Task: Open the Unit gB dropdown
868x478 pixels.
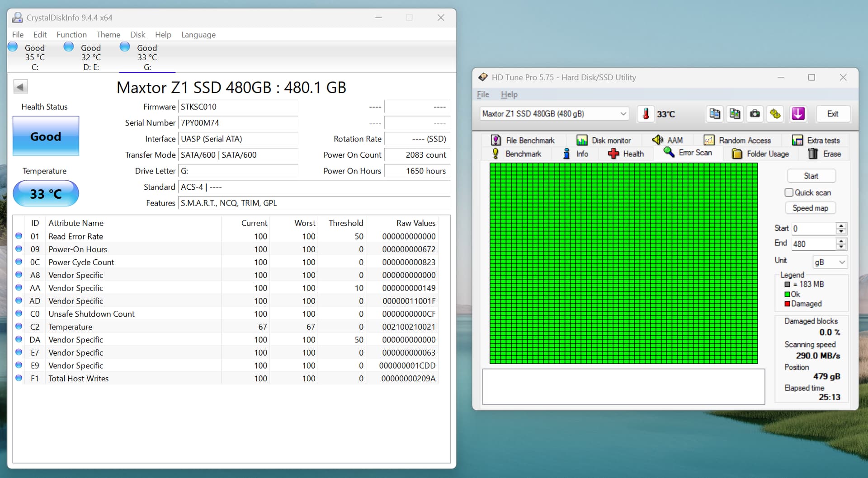Action: (x=830, y=262)
